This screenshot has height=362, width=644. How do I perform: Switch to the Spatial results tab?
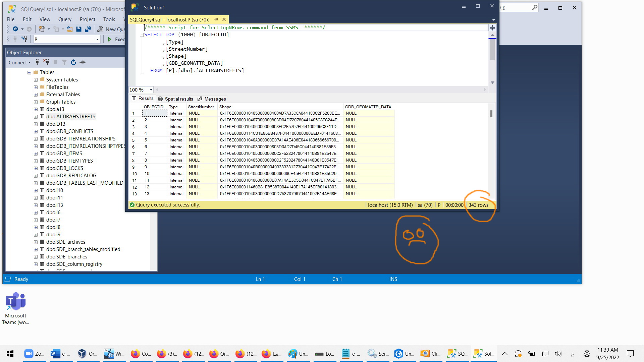(175, 99)
